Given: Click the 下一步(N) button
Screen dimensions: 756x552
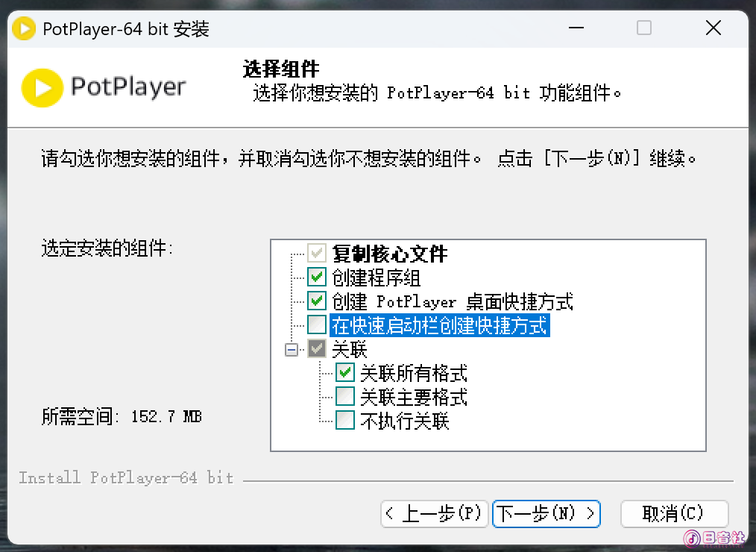Looking at the screenshot, I should pyautogui.click(x=546, y=514).
